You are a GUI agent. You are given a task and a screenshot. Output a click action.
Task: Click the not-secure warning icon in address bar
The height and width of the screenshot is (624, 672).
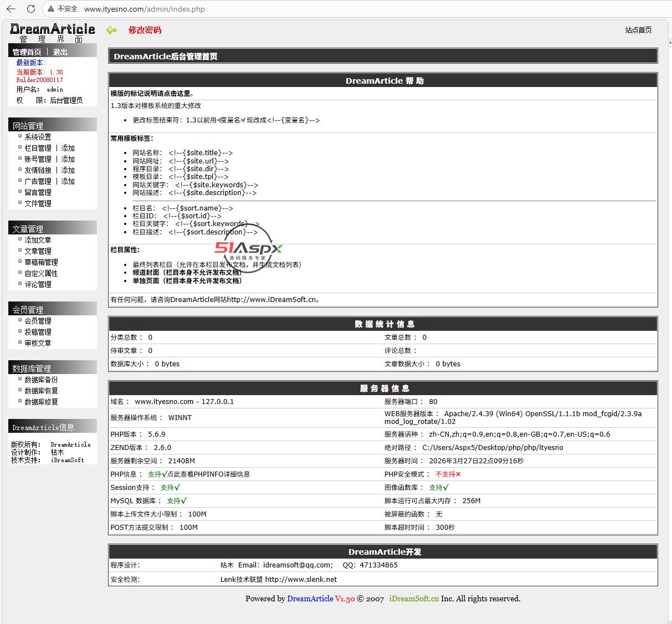tap(51, 9)
